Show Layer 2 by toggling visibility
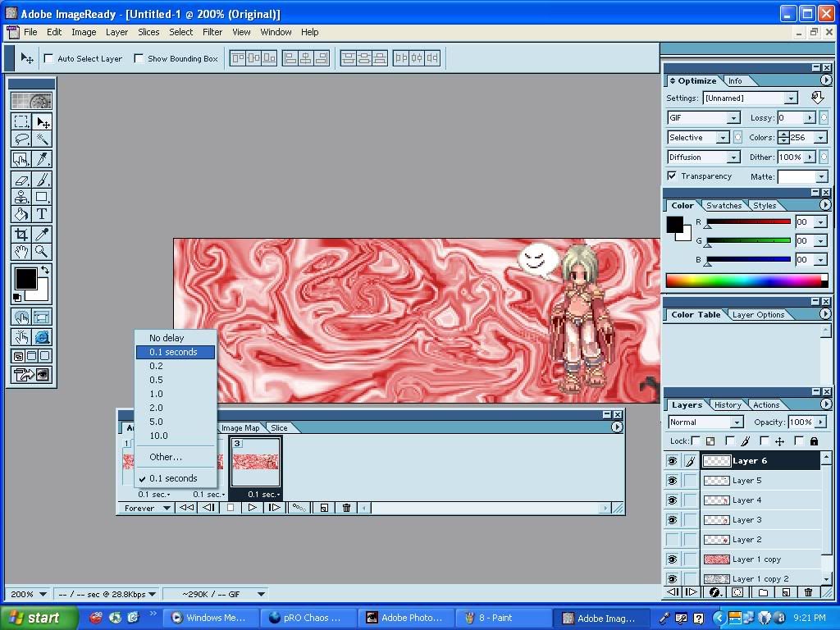 (x=672, y=540)
